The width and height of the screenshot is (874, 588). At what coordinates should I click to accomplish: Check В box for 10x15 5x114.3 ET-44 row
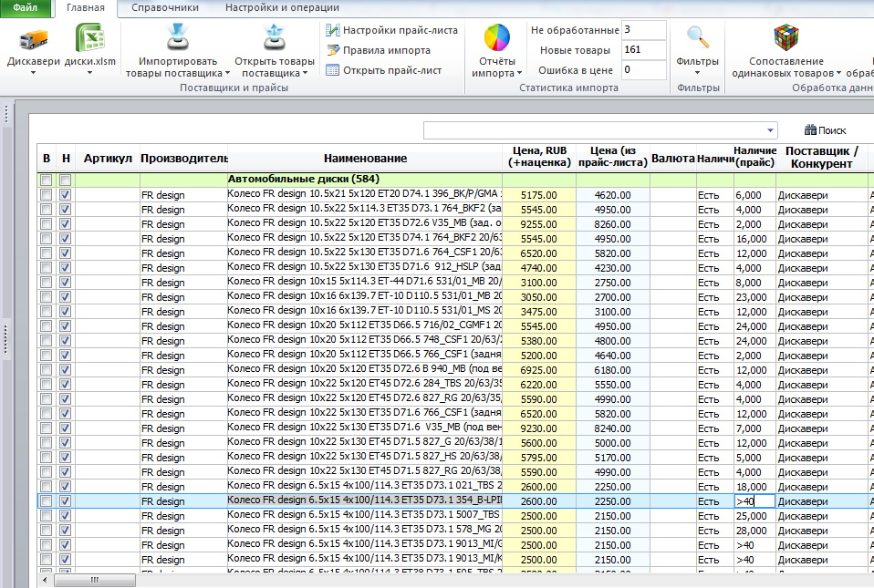[47, 283]
